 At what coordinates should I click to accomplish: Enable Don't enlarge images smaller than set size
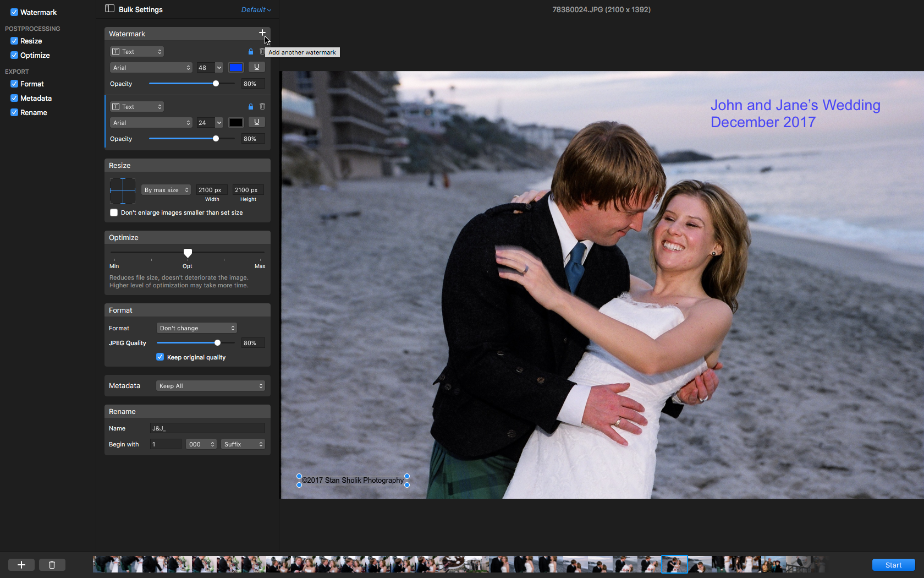tap(114, 212)
